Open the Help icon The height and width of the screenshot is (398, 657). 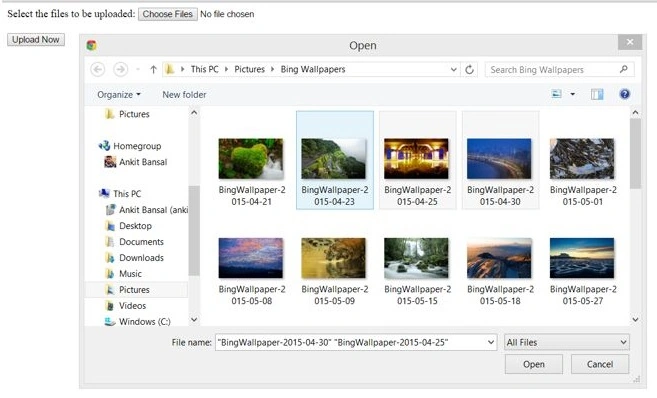tap(624, 94)
